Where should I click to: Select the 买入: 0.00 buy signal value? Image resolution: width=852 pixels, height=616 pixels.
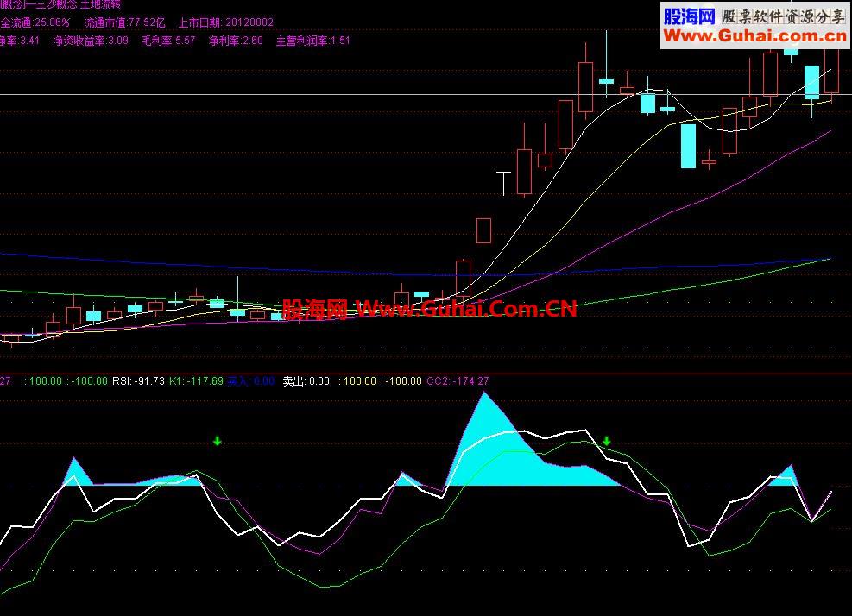click(251, 381)
